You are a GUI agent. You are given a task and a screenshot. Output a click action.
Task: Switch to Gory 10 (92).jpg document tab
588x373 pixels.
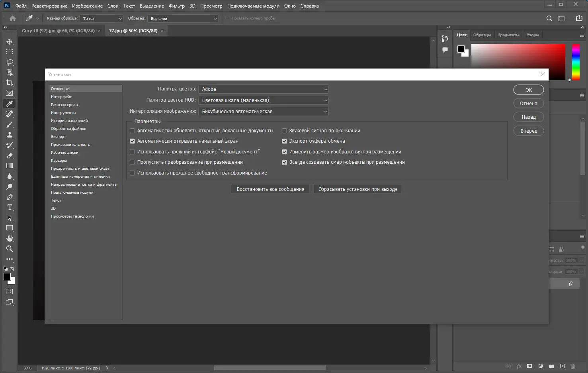coord(58,31)
